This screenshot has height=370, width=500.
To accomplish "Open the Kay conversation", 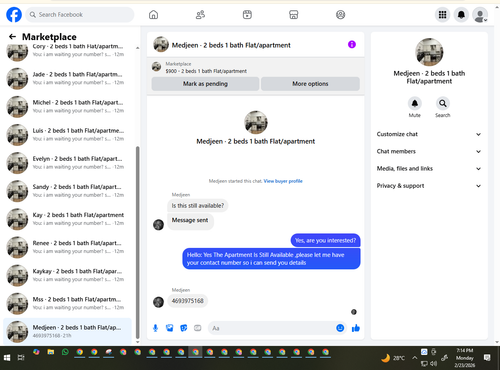I will coord(68,219).
